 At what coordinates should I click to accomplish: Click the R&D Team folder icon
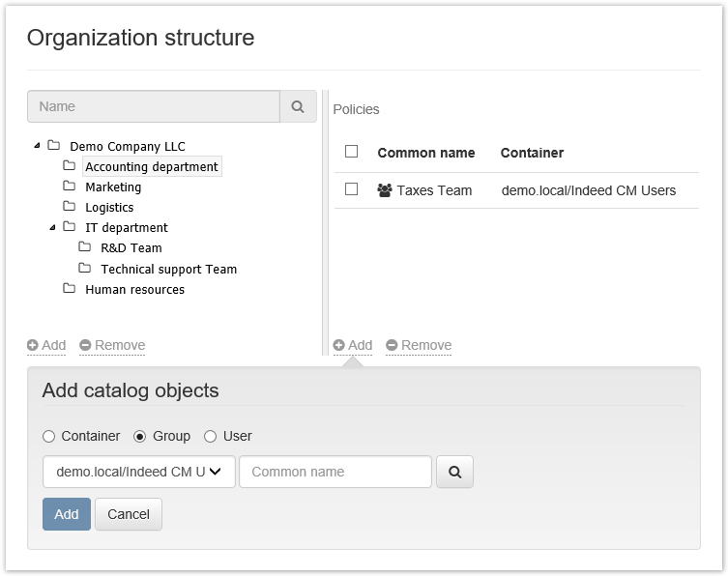(x=85, y=247)
